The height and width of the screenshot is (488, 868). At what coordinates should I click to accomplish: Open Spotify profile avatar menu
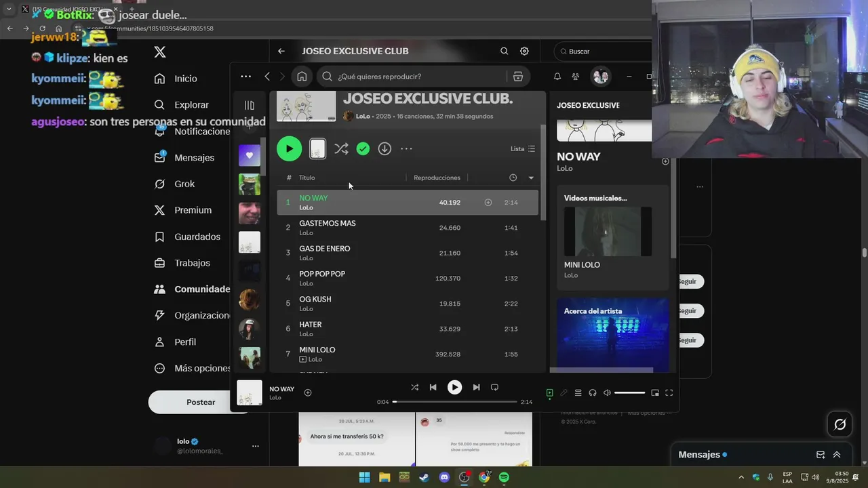tap(601, 77)
